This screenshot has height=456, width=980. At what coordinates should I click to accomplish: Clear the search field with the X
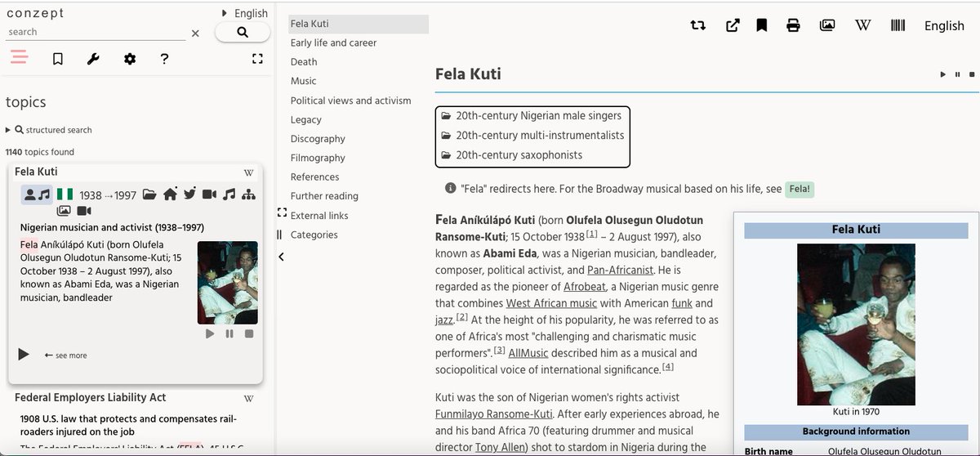coord(195,34)
